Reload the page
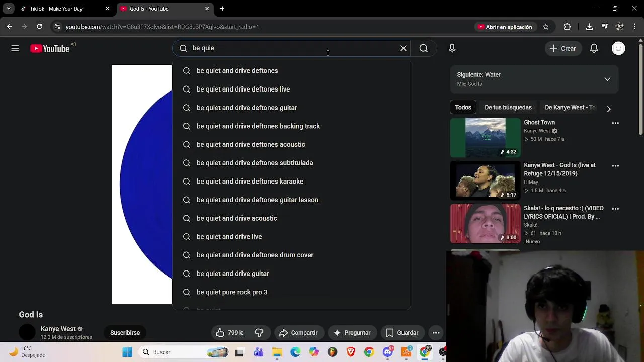 pyautogui.click(x=39, y=27)
